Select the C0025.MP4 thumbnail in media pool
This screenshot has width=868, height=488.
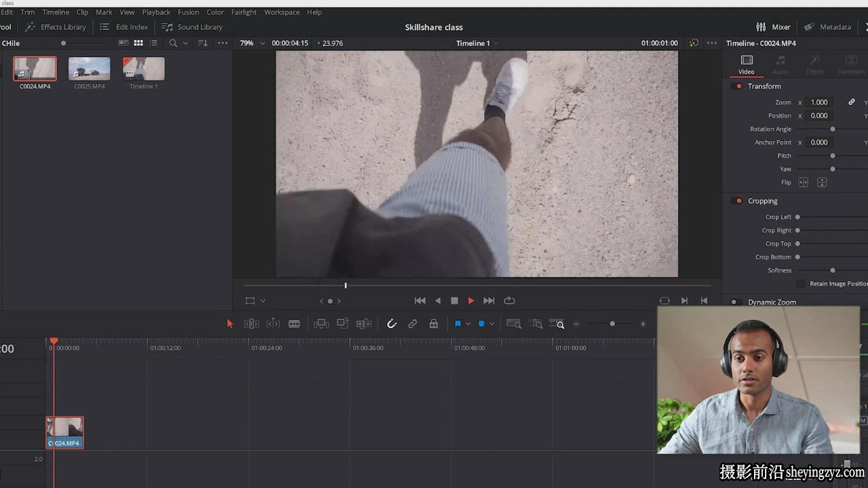click(90, 68)
